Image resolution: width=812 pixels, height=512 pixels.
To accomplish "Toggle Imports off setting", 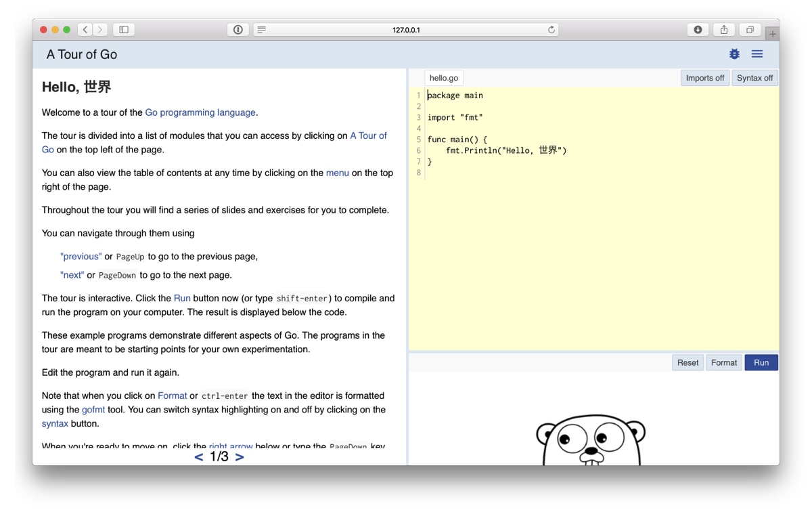I will (704, 77).
